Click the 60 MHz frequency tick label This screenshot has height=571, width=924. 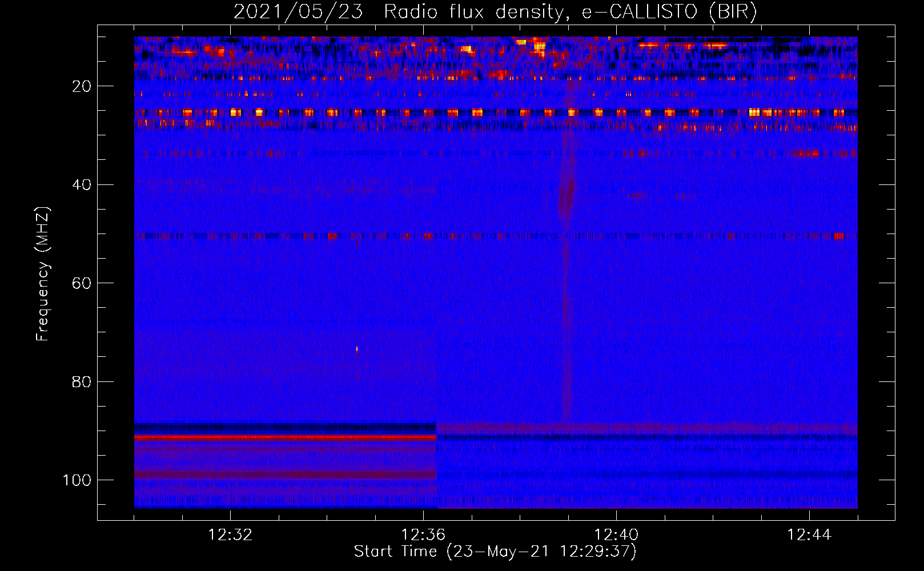[82, 283]
